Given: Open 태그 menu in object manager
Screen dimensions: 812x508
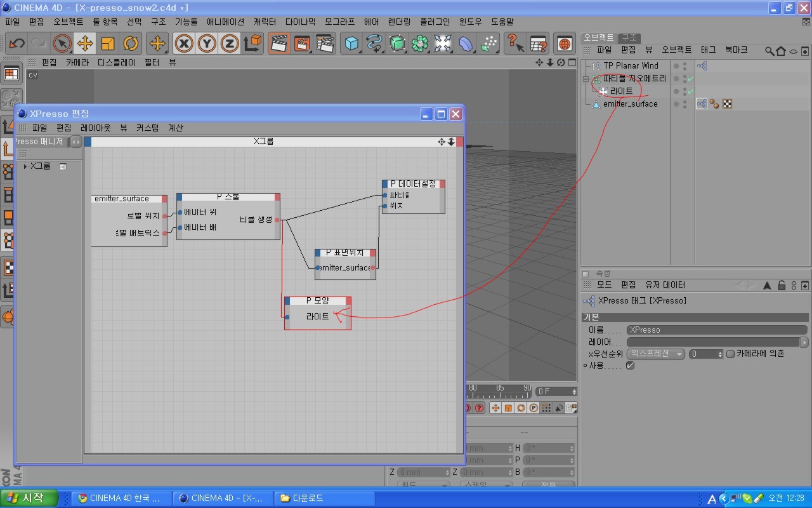Looking at the screenshot, I should click(708, 50).
